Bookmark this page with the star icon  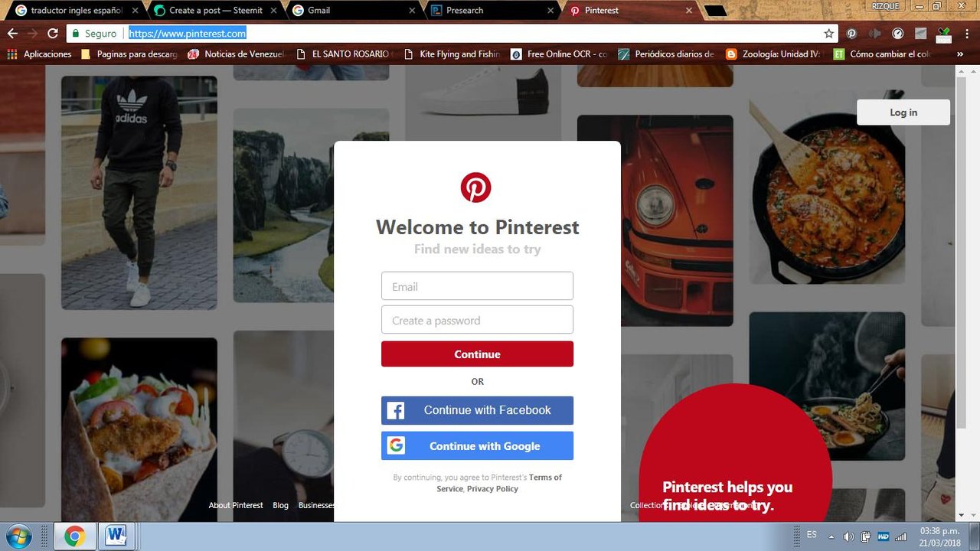tap(828, 34)
